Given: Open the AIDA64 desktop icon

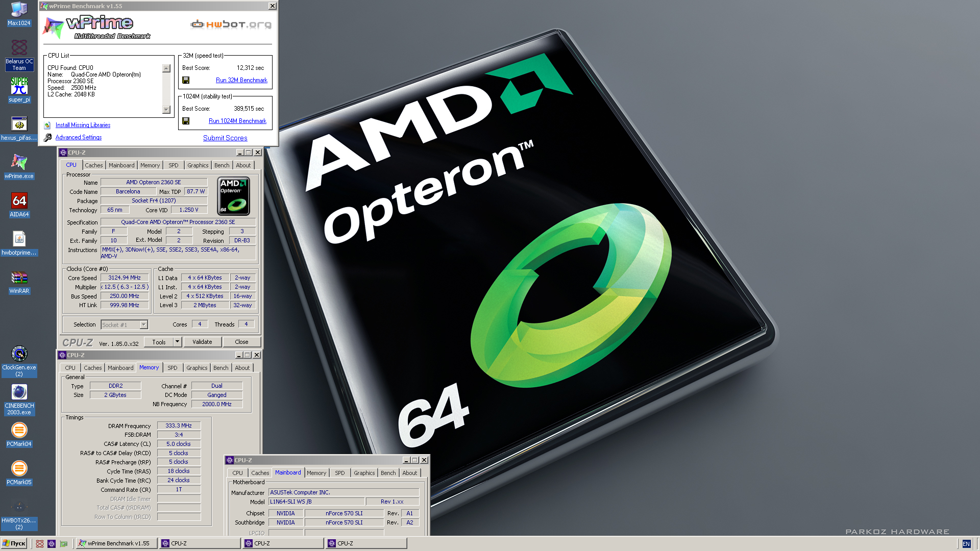Looking at the screenshot, I should [x=19, y=205].
